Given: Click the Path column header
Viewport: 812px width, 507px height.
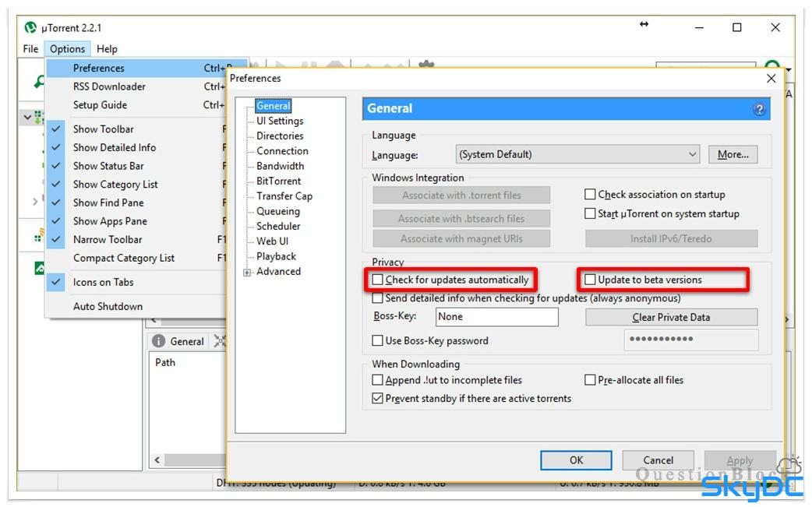Looking at the screenshot, I should pos(165,363).
